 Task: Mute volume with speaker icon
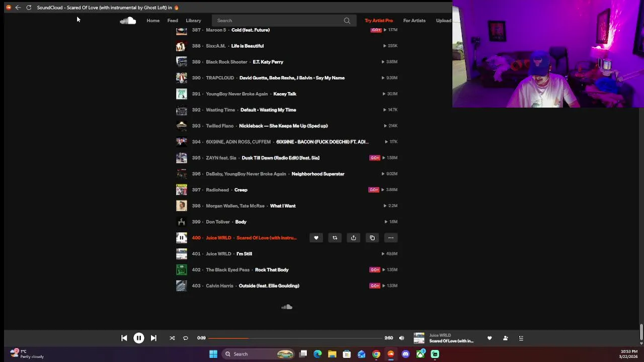tap(401, 338)
